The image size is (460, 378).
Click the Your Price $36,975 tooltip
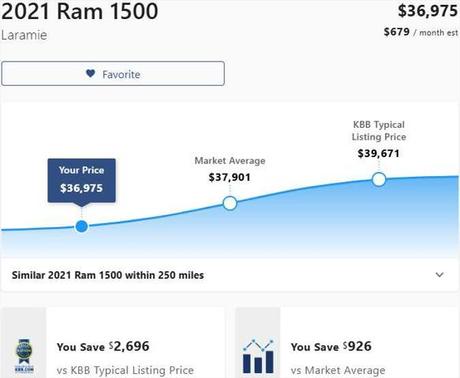coord(82,180)
